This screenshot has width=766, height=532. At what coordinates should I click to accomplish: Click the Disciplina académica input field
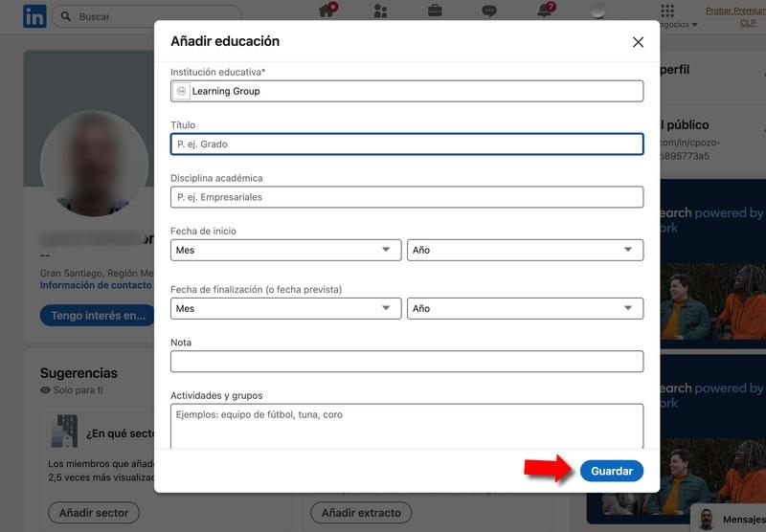click(x=407, y=197)
